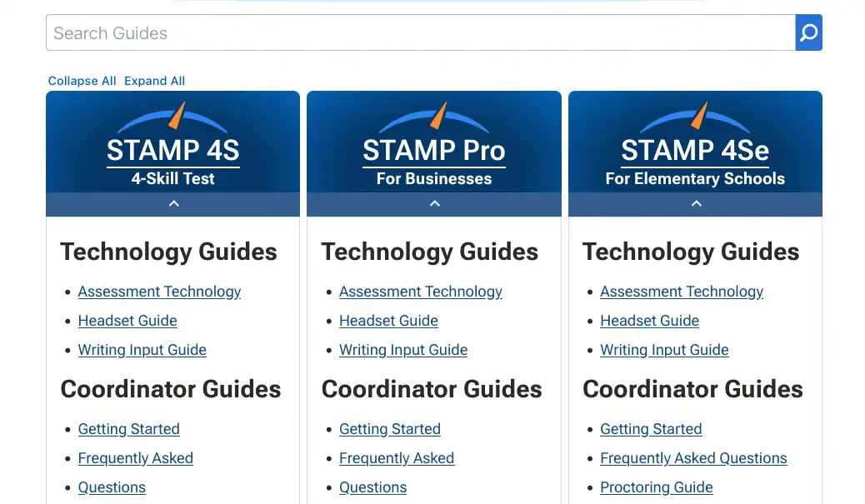Open Frequently Asked Questions in STAMP 4Se
Image resolution: width=865 pixels, height=504 pixels.
pyautogui.click(x=693, y=458)
